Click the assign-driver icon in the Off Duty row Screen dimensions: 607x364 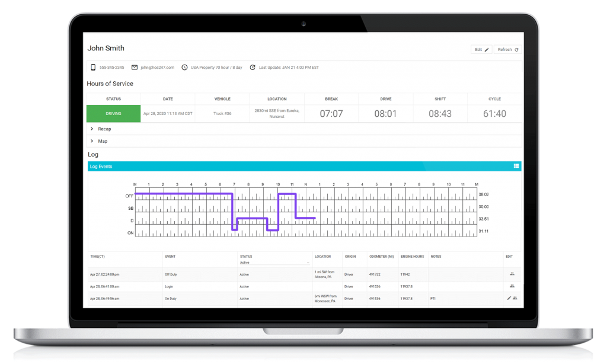(x=512, y=274)
